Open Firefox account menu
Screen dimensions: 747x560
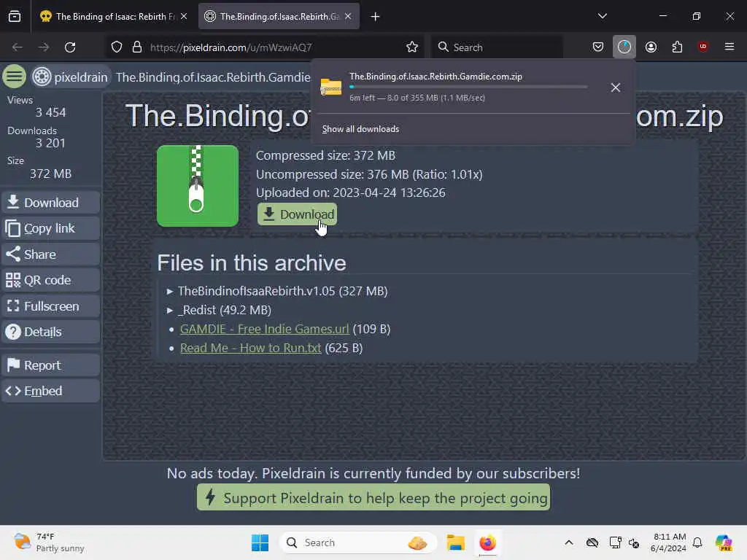click(651, 47)
